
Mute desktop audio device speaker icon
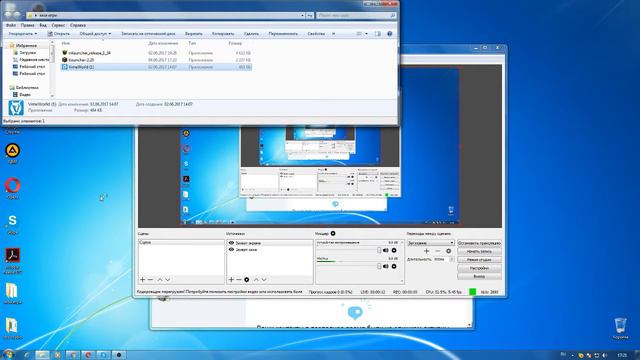386,250
